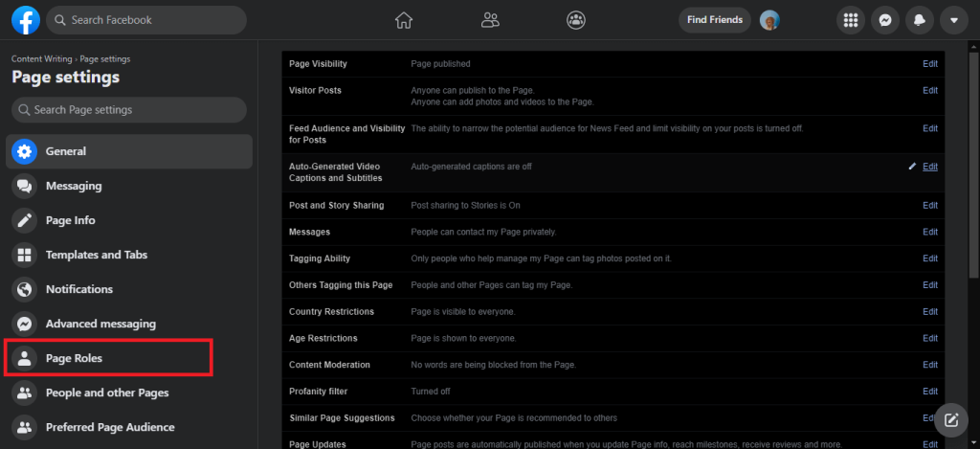980x449 pixels.
Task: Click the Country Restrictions row label
Action: (331, 311)
